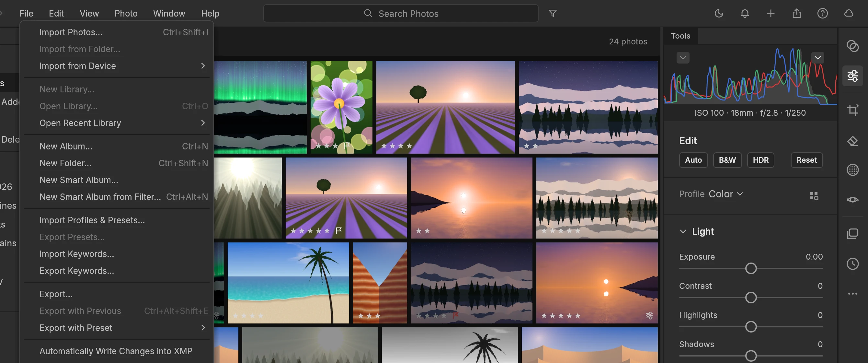Collapse the Light section
This screenshot has width=868, height=363.
(683, 231)
